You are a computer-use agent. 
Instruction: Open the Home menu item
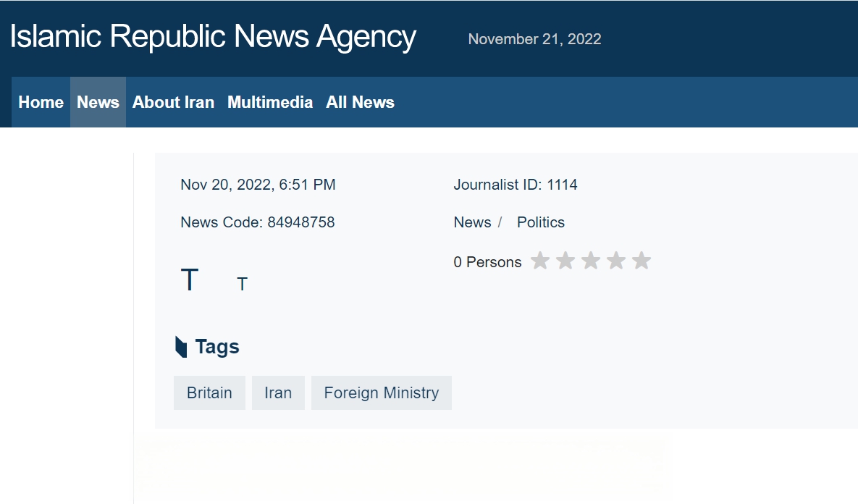click(41, 102)
